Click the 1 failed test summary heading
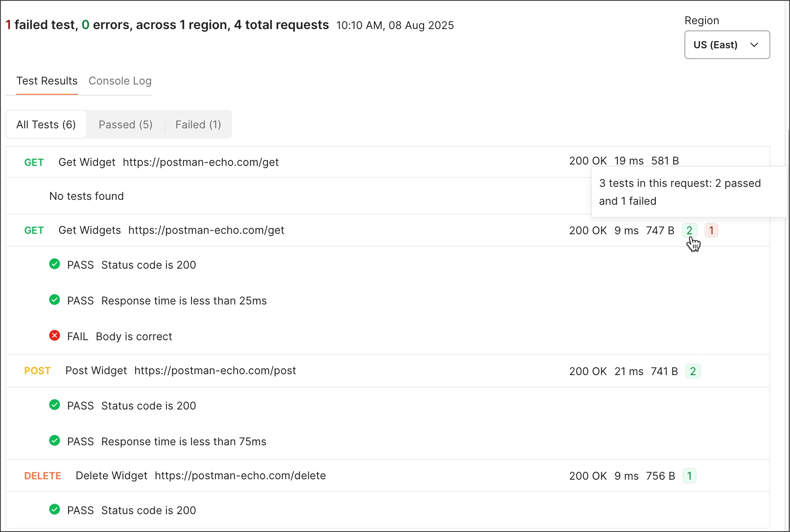 167,25
